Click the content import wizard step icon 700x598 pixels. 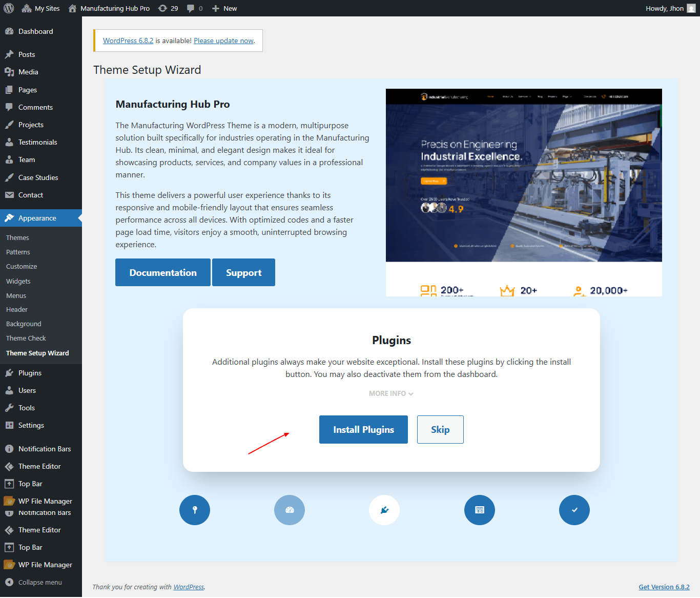pyautogui.click(x=480, y=510)
